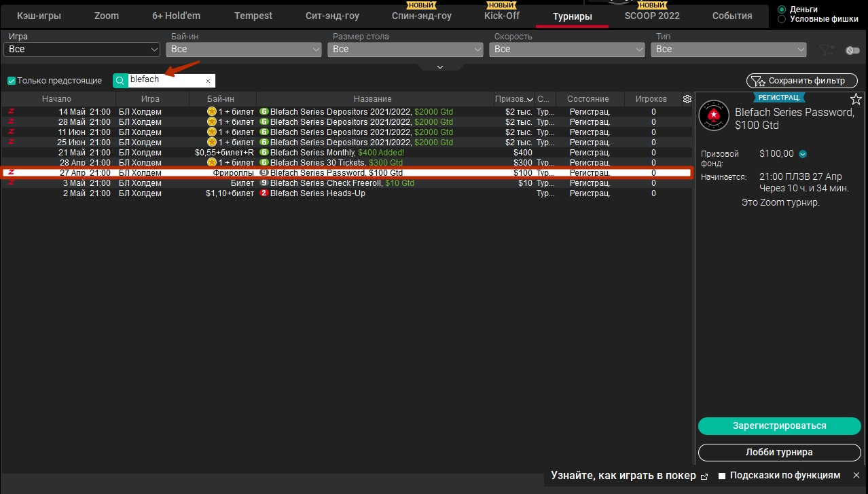Click the 25 Июн row Zoom icon

click(11, 142)
